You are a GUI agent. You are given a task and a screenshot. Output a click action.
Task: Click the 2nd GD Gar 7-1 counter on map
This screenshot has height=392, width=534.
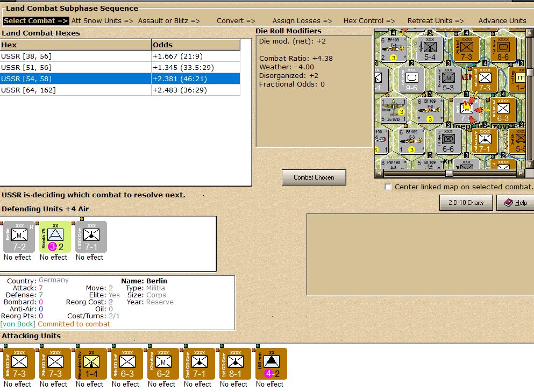(x=485, y=141)
